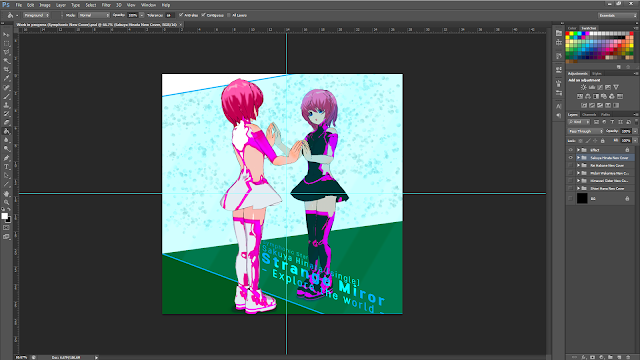The width and height of the screenshot is (640, 360).
Task: Expand Sakuya Hinata New Cover group
Action: 578,158
